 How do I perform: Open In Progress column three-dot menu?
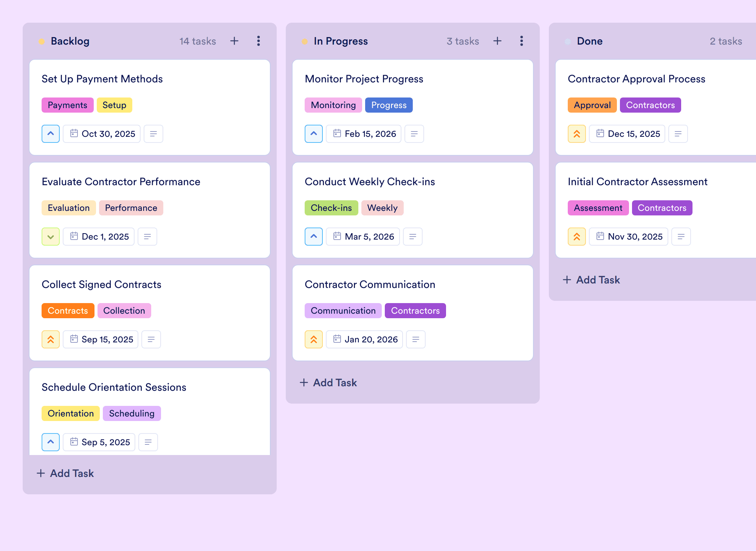[x=522, y=41]
